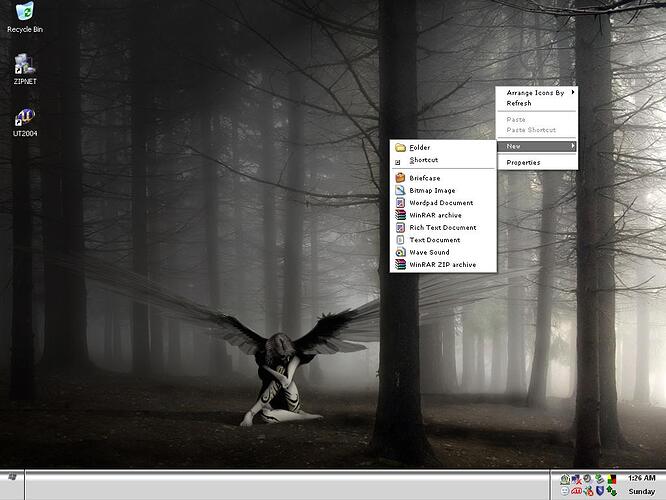Create a new Folder
This screenshot has height=500, width=666.
419,148
